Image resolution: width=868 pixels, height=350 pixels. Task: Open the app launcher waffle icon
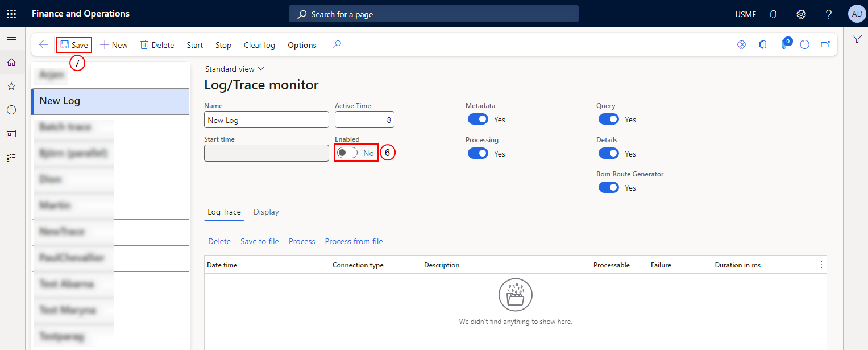11,14
